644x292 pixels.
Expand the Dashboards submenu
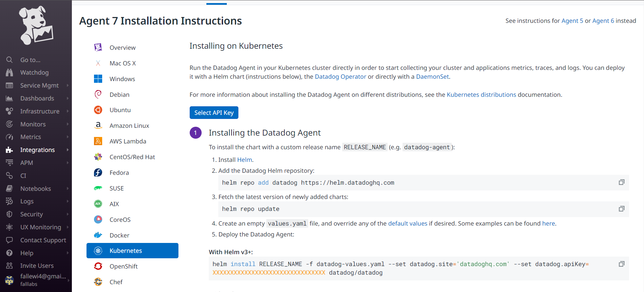tap(67, 98)
